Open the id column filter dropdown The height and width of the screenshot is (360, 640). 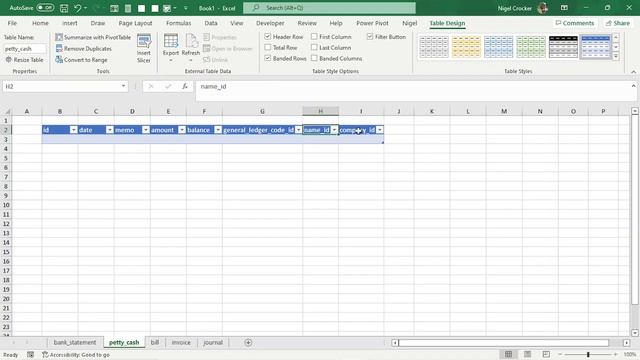pyautogui.click(x=73, y=130)
